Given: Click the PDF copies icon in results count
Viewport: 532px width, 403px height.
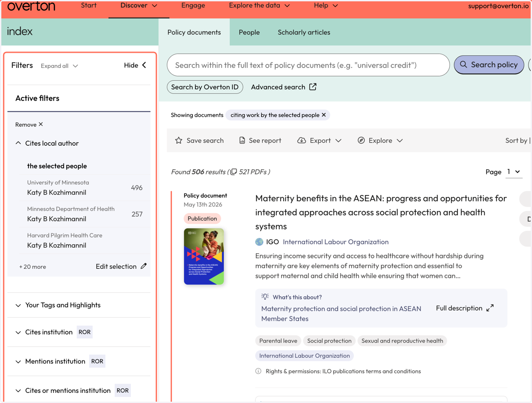Looking at the screenshot, I should click(x=234, y=172).
